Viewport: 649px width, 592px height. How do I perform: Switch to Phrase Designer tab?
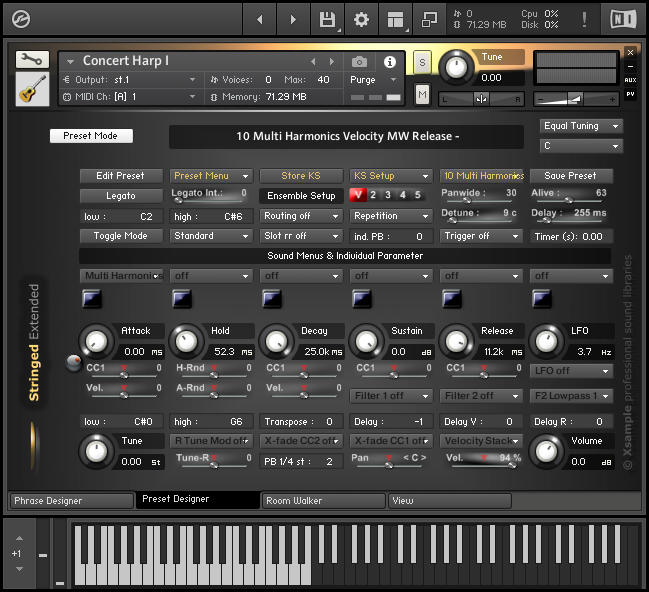(72, 501)
